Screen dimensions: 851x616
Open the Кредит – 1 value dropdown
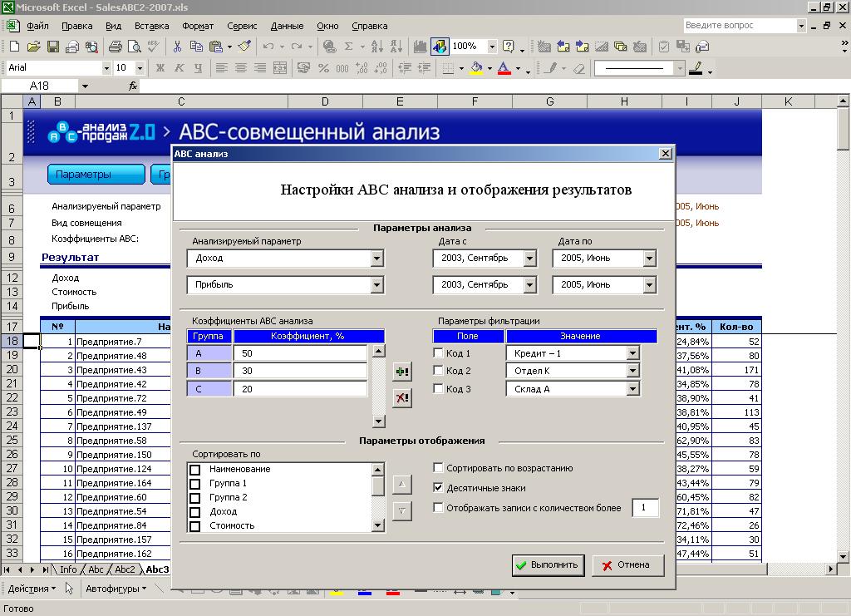[632, 353]
